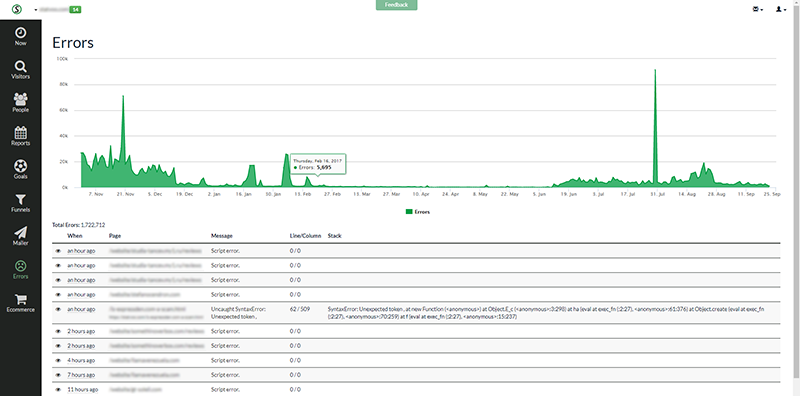Click the Feedback button

click(396, 5)
